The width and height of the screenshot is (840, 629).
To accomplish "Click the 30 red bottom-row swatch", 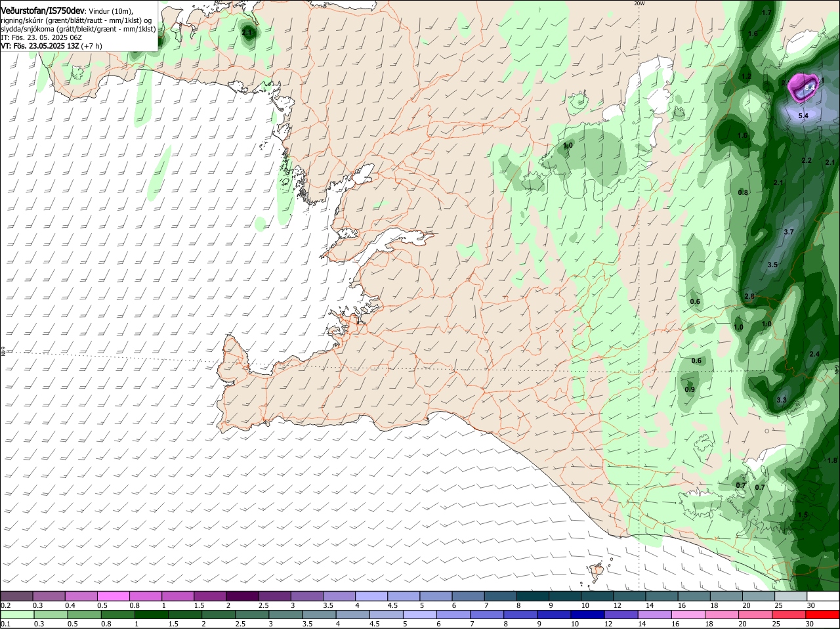I will 824,614.
